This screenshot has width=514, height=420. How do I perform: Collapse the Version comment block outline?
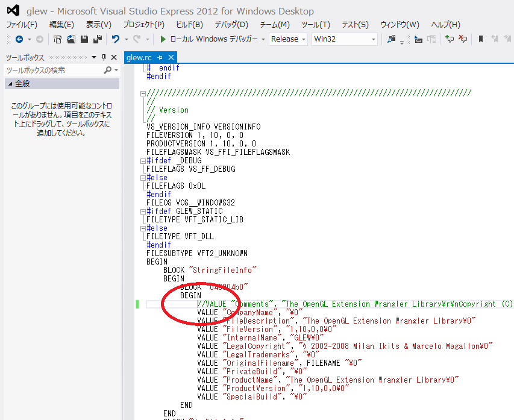[x=143, y=93]
